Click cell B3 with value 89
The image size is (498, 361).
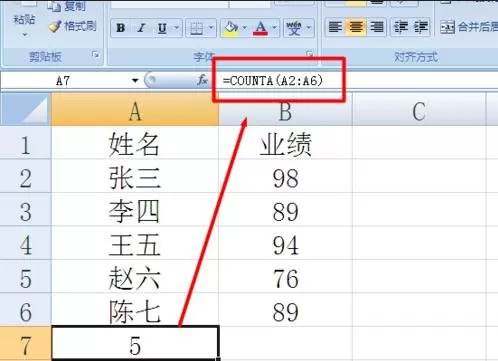pyautogui.click(x=285, y=210)
